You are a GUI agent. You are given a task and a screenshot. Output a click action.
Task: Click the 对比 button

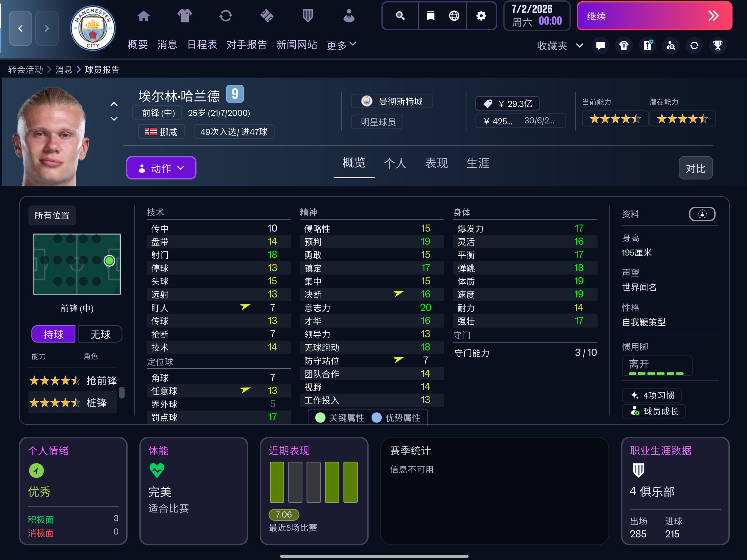click(x=696, y=168)
